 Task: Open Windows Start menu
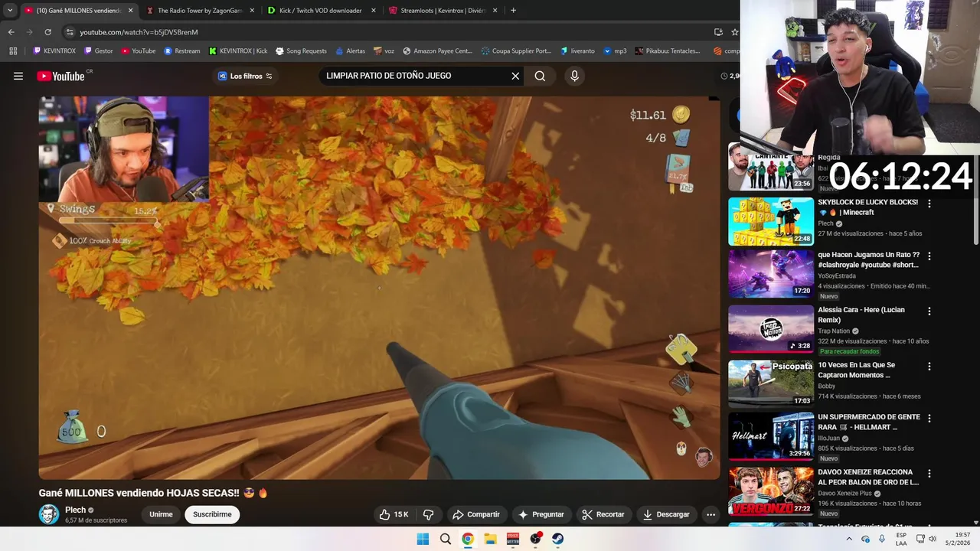coord(423,539)
